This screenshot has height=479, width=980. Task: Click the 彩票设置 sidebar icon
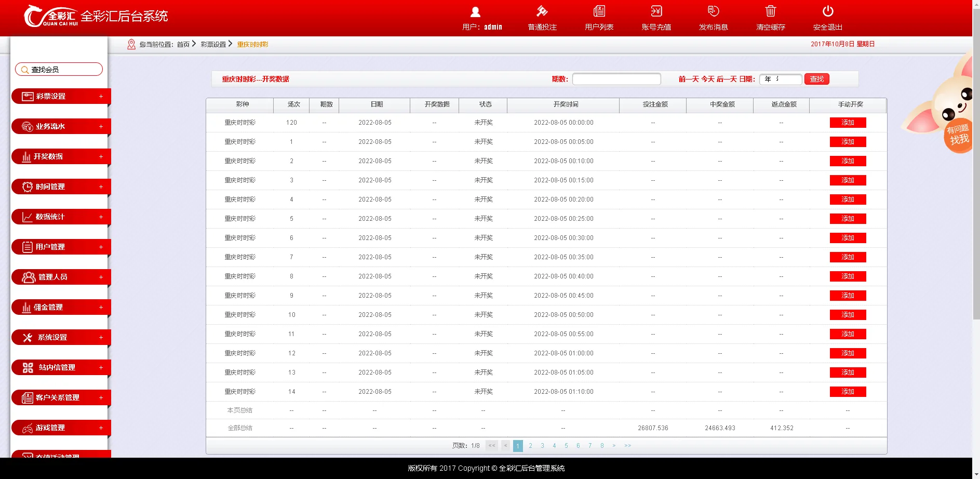click(28, 96)
